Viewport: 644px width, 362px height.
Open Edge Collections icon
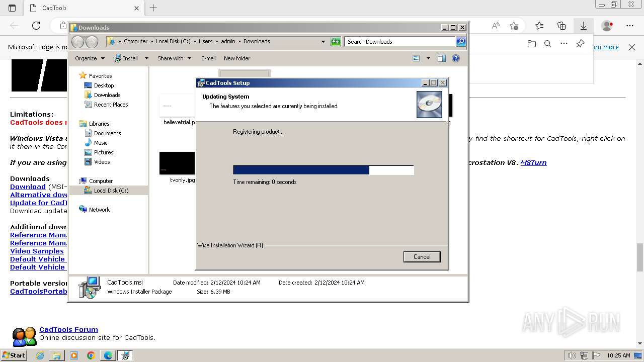pyautogui.click(x=561, y=26)
